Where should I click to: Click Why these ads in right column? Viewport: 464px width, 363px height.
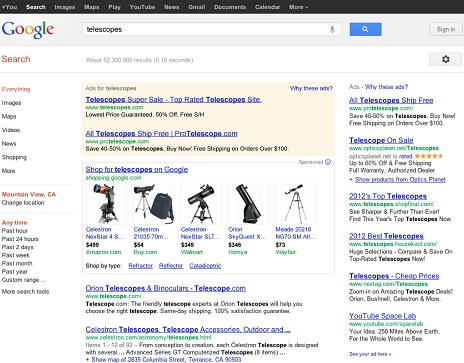386,87
